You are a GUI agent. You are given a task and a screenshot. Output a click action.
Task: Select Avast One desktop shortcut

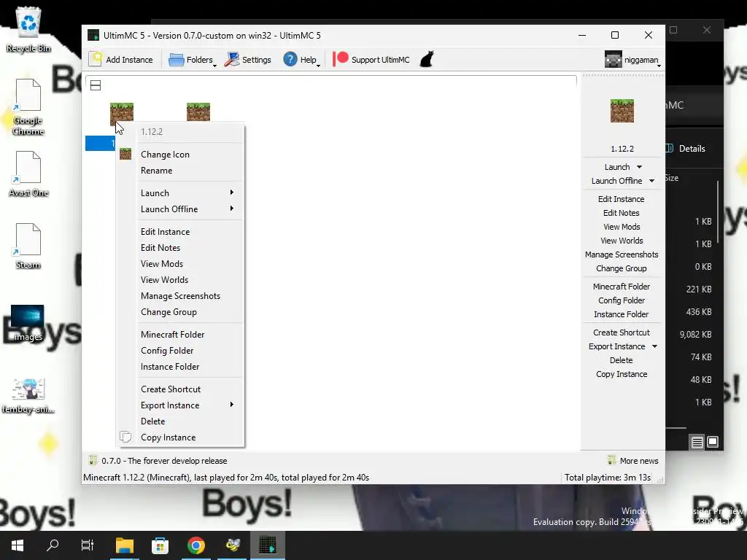28,174
